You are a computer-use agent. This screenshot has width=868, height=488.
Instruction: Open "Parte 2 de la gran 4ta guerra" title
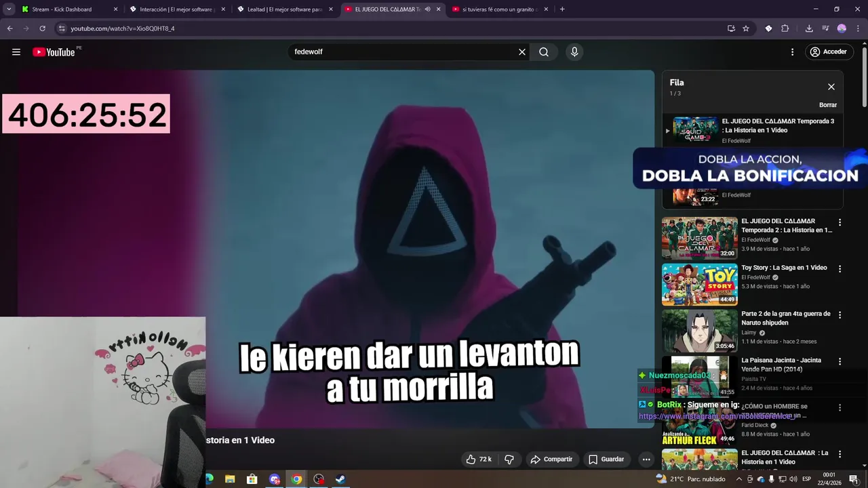[x=786, y=319]
